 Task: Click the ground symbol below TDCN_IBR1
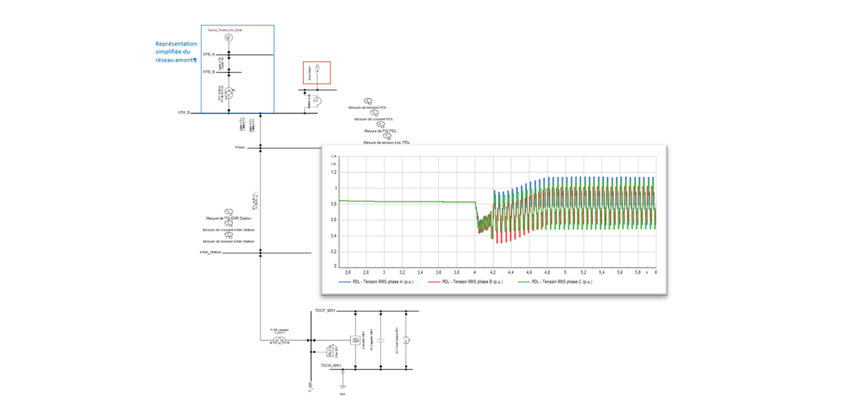342,385
